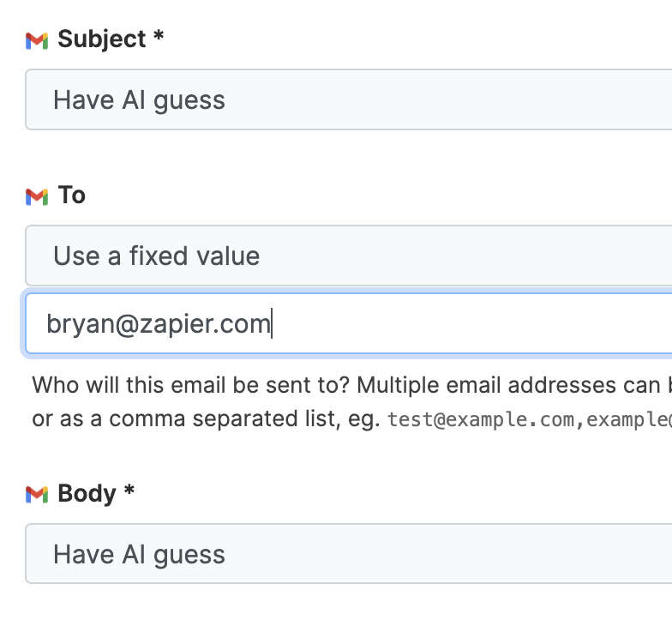This screenshot has height=638, width=672.
Task: Open the Subject 'Have AI guess' dropdown
Action: pos(348,99)
